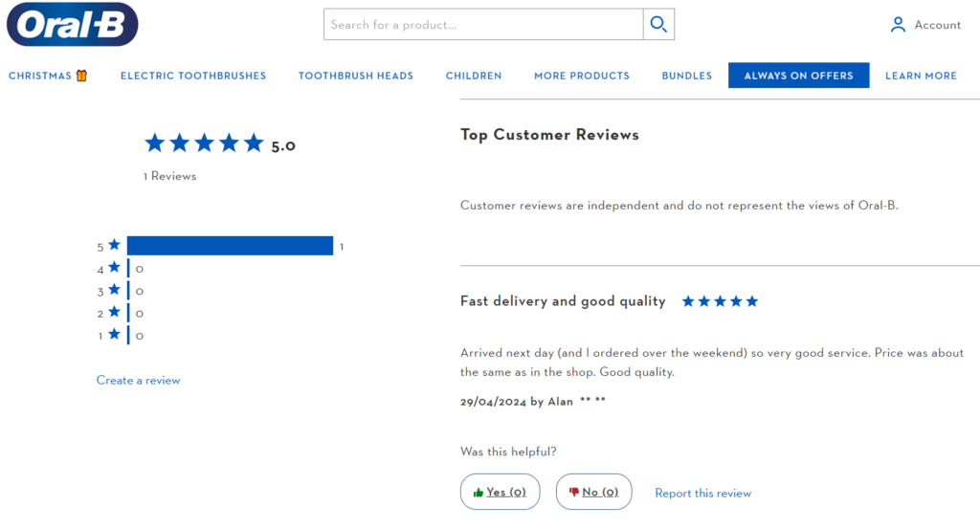Select the Bundles navigation item

(x=687, y=76)
